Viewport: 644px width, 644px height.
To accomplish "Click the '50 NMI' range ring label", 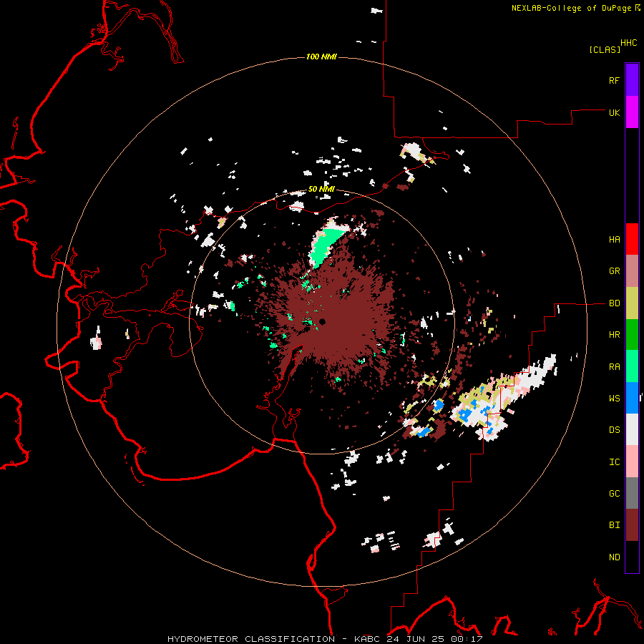I will point(321,190).
